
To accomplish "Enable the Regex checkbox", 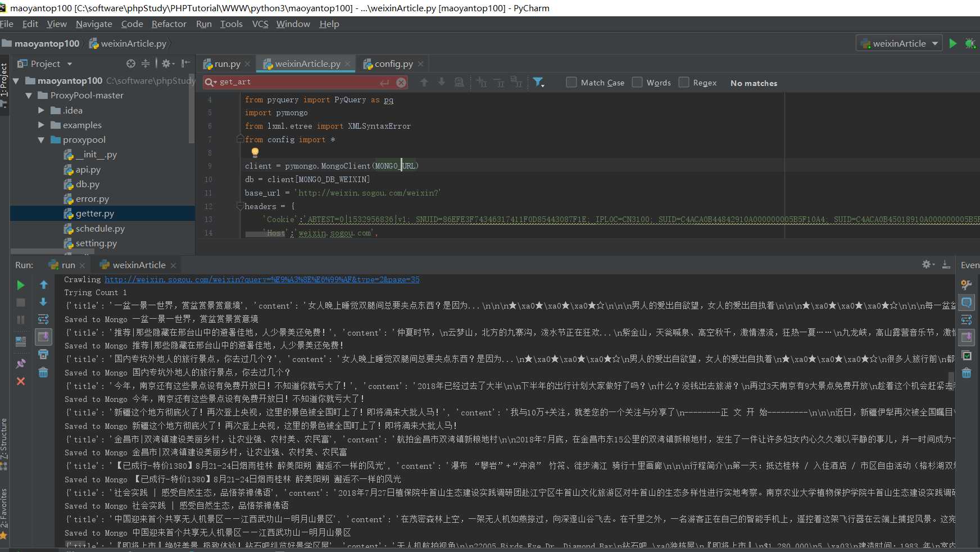I will point(684,82).
